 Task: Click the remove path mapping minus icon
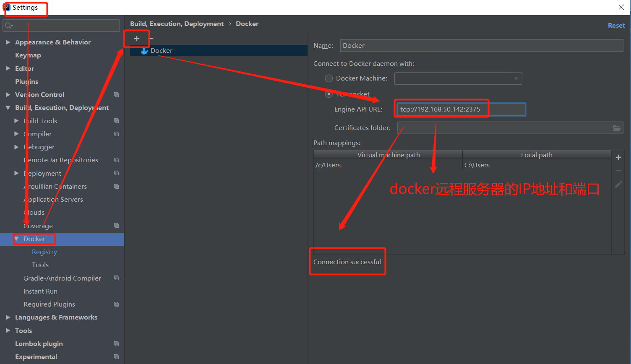[618, 171]
